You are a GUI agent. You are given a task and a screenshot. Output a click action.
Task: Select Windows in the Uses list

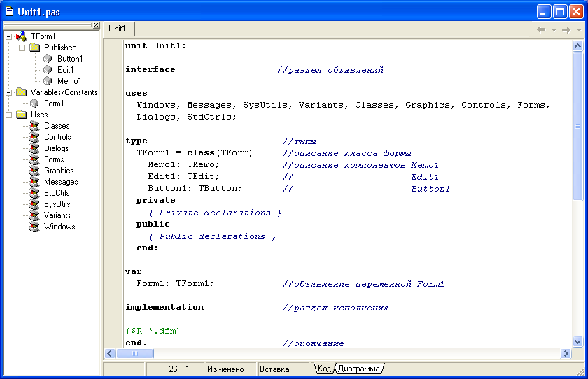(59, 227)
